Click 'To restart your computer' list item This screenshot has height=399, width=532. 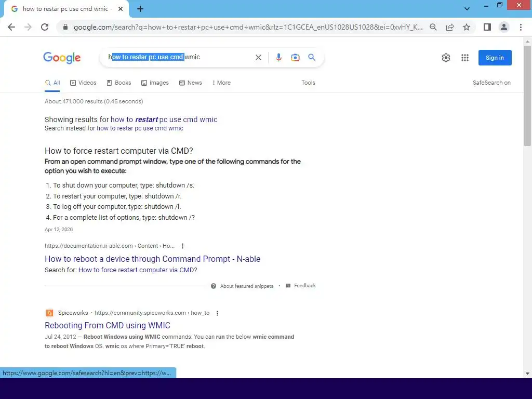point(117,196)
